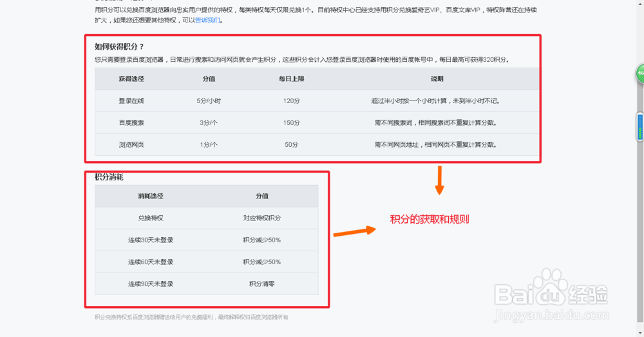This screenshot has width=644, height=337.
Task: Select the 50分 daily limit cell
Action: tap(292, 145)
